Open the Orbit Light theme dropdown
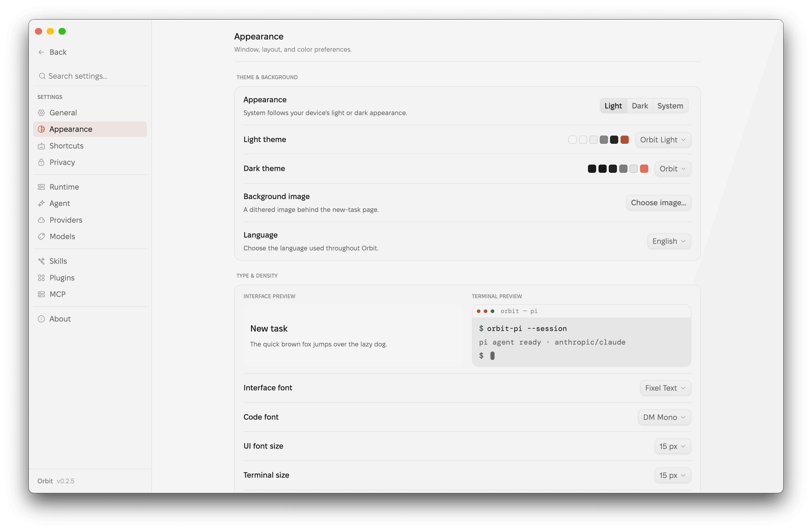This screenshot has height=531, width=812. [x=663, y=140]
